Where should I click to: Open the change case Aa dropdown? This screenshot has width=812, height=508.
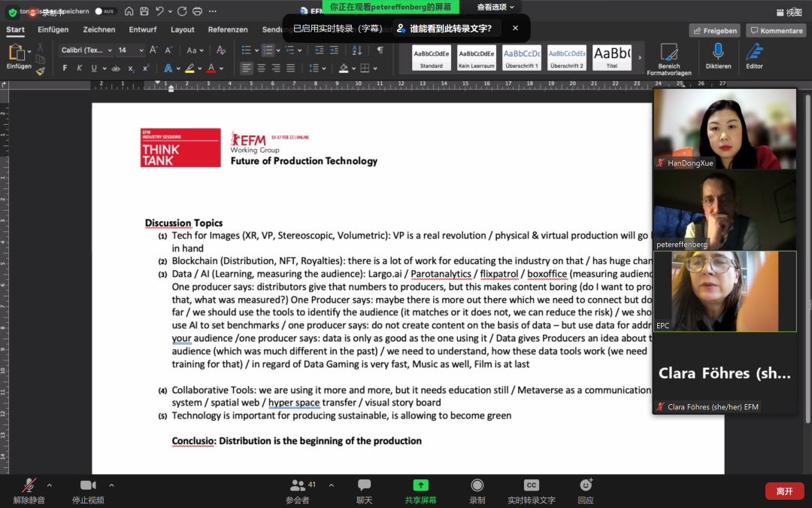pos(195,50)
